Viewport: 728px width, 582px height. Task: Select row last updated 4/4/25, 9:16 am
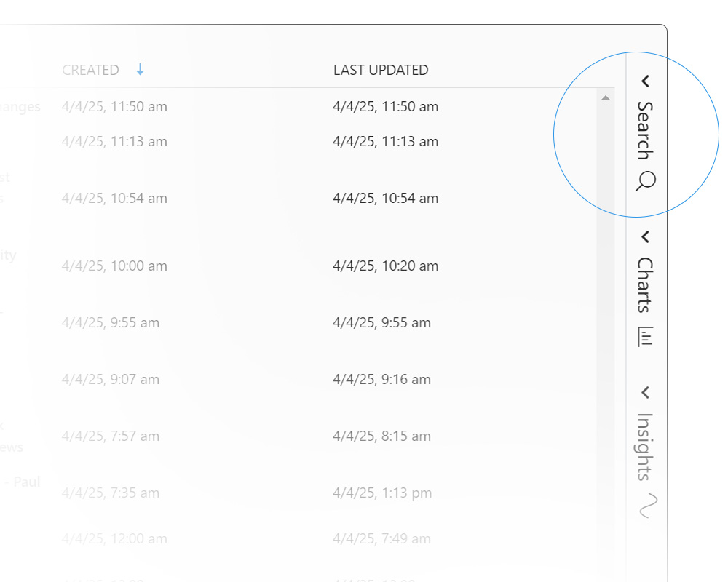tap(382, 380)
